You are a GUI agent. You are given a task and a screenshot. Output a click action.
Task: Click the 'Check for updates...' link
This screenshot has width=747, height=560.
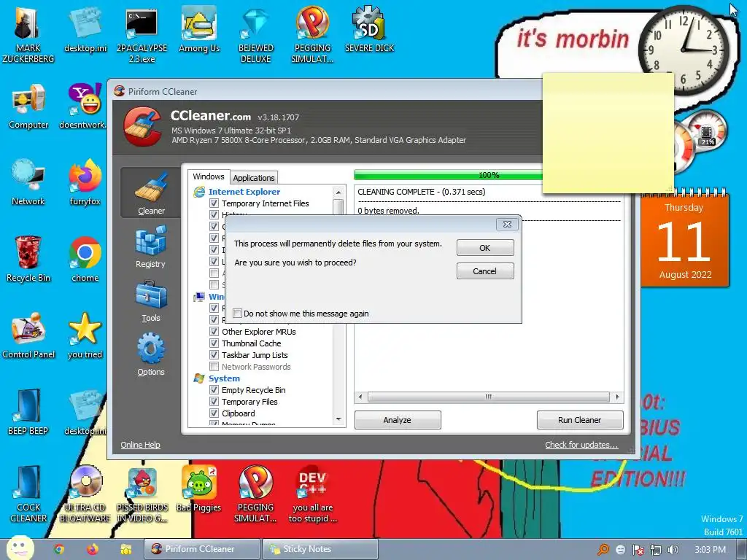581,445
